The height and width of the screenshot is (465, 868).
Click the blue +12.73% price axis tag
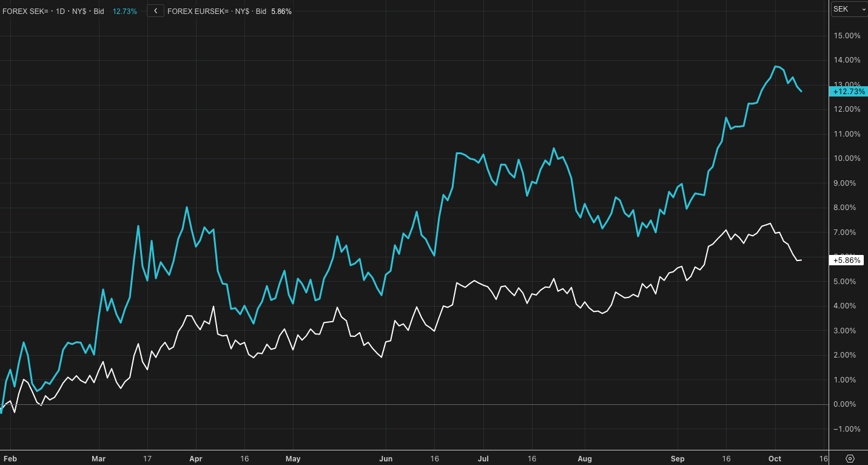click(x=849, y=92)
